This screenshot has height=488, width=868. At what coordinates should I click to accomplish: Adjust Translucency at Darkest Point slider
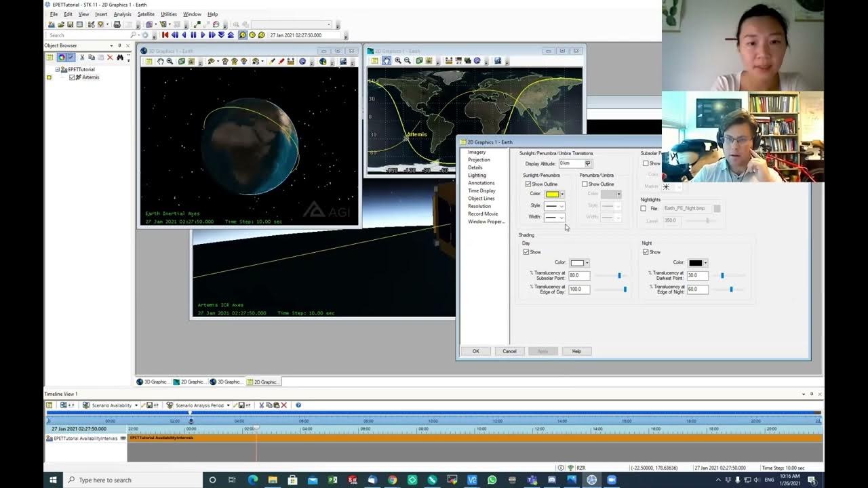[x=722, y=275]
